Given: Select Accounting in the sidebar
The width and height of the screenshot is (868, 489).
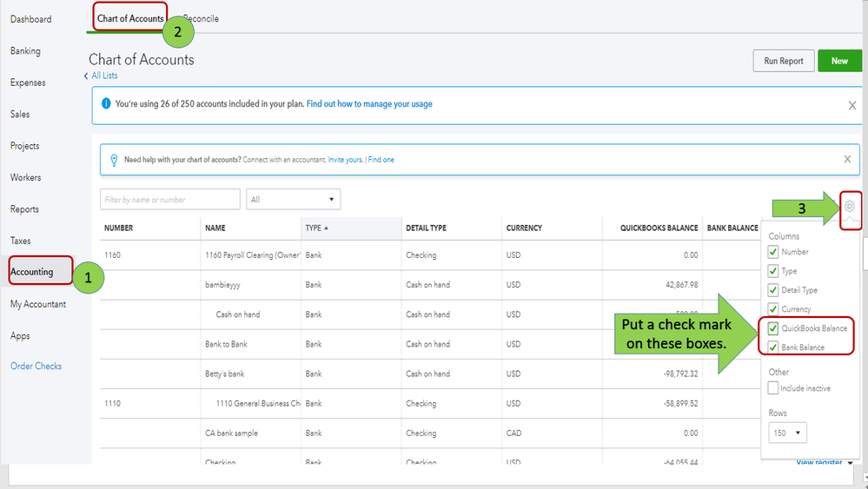Looking at the screenshot, I should click(x=31, y=272).
